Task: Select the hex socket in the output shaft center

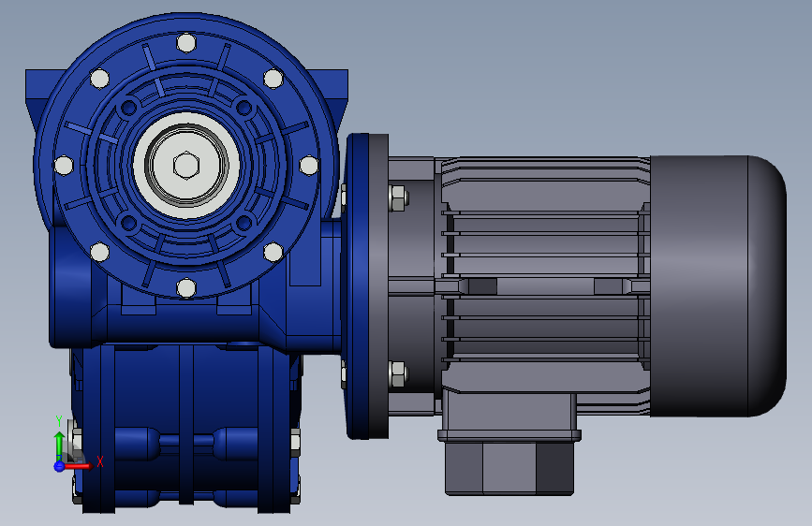Action: [186, 165]
